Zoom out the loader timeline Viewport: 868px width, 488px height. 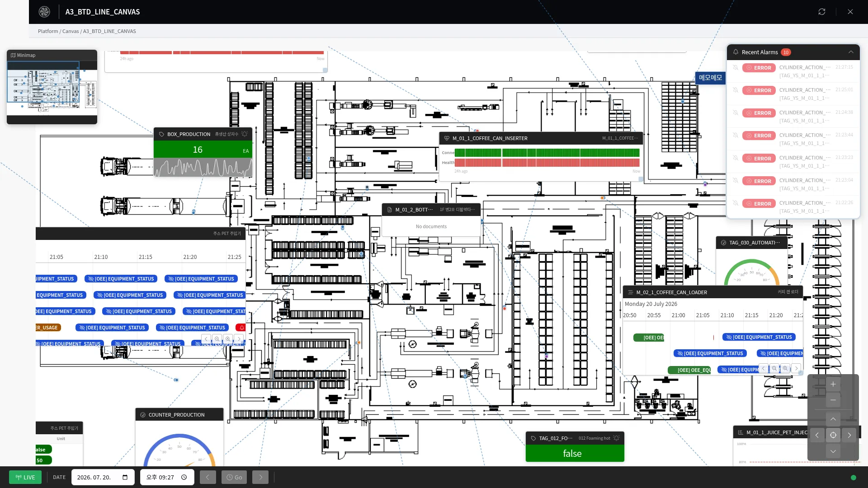tap(774, 369)
